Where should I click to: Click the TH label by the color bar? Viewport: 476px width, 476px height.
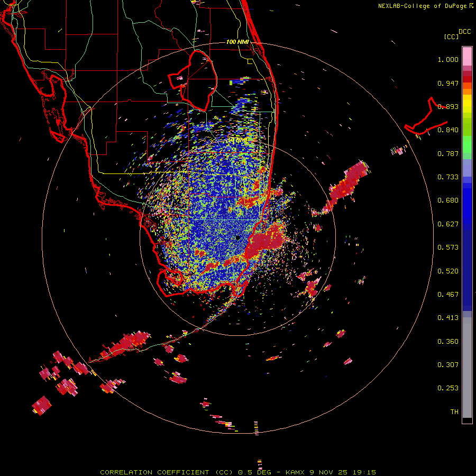[x=454, y=412]
